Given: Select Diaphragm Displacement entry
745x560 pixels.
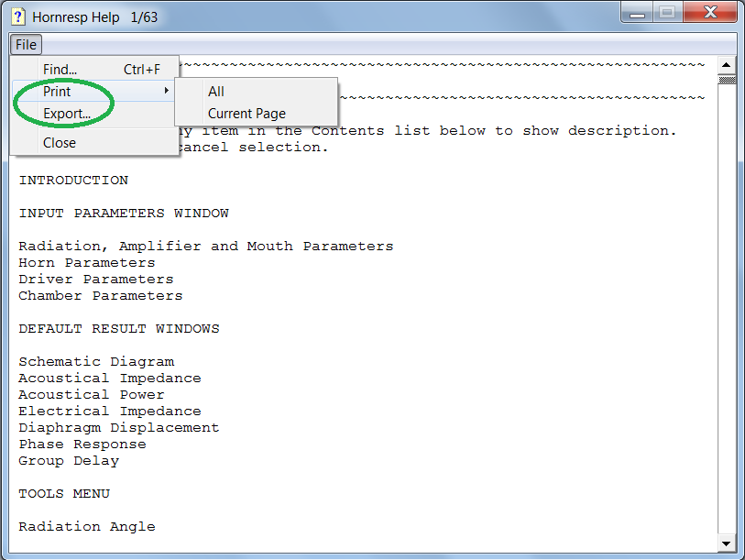Looking at the screenshot, I should 119,428.
